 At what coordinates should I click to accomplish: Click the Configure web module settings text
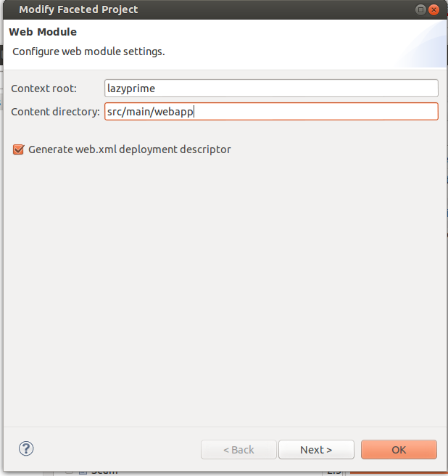coord(88,52)
